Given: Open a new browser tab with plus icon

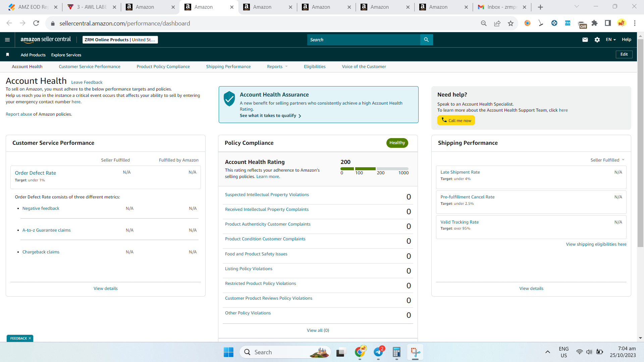Looking at the screenshot, I should click(540, 7).
